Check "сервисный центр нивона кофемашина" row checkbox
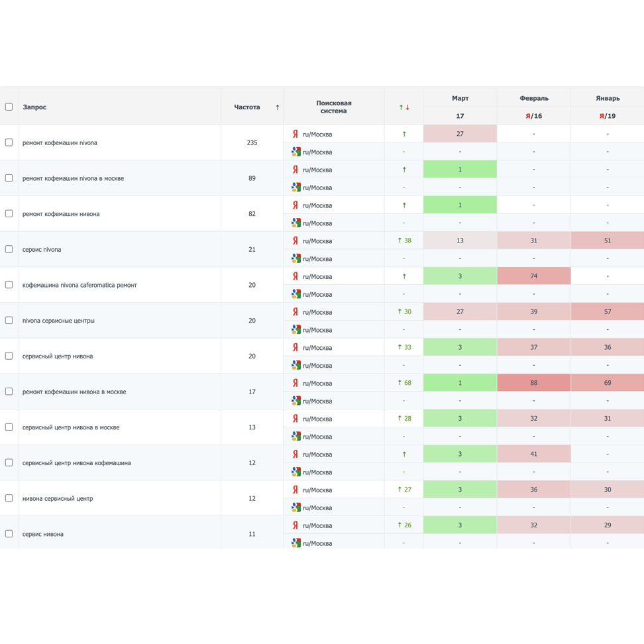Image resolution: width=644 pixels, height=644 pixels. click(9, 462)
